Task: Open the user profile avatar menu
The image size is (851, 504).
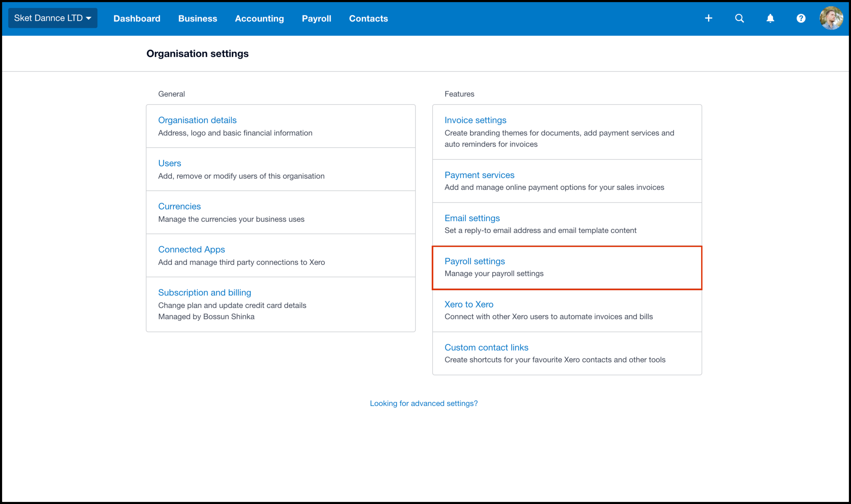Action: point(831,18)
